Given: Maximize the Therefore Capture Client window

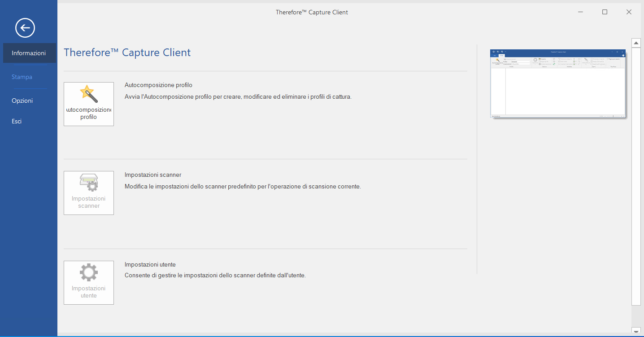Looking at the screenshot, I should pyautogui.click(x=605, y=12).
